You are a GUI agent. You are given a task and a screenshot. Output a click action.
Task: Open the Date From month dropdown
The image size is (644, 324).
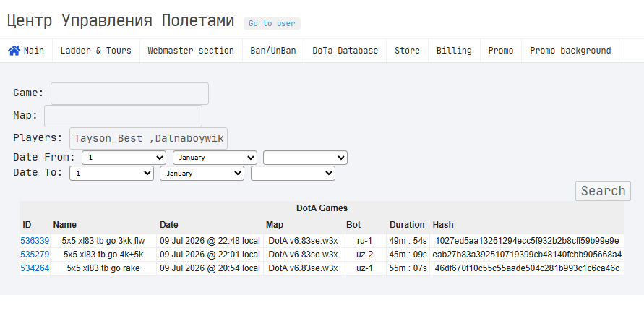click(x=215, y=158)
